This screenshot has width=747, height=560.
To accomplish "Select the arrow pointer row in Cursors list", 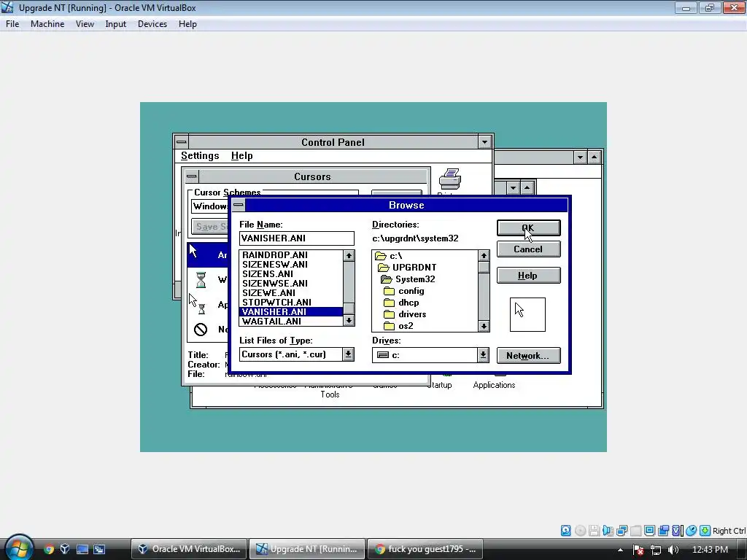I will pos(208,254).
